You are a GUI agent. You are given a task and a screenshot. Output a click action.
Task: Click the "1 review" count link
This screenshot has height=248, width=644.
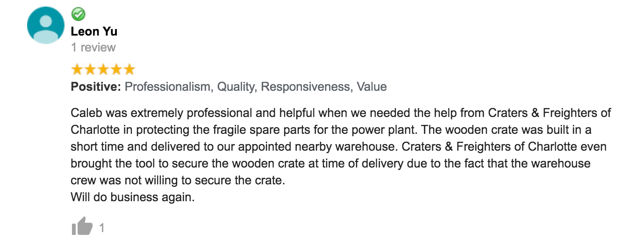(93, 47)
